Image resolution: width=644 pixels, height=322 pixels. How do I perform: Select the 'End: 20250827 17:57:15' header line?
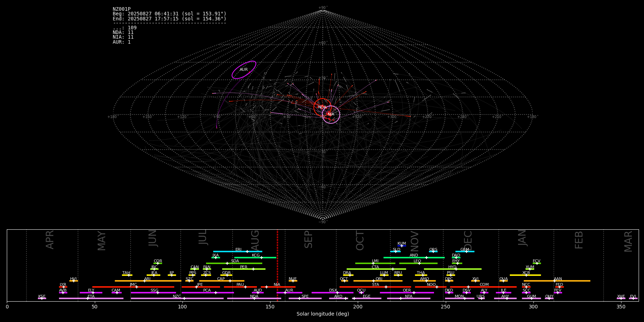(170, 19)
